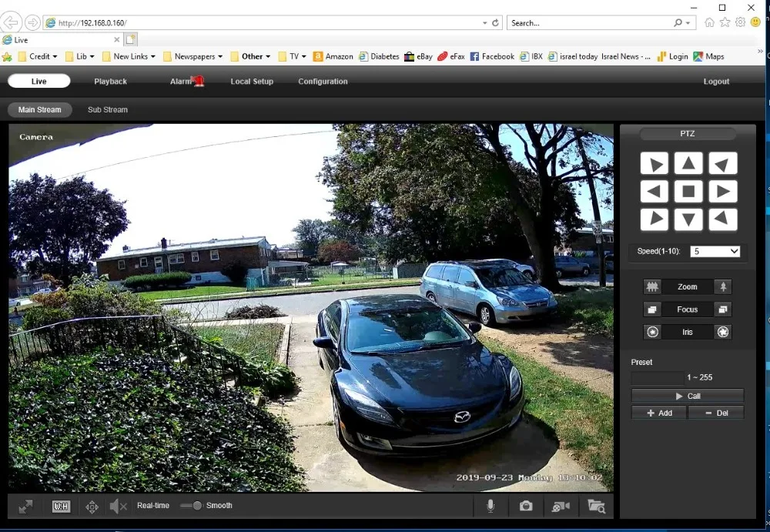This screenshot has height=532, width=770.
Task: Start two-way talk with microphone icon
Action: 490,506
